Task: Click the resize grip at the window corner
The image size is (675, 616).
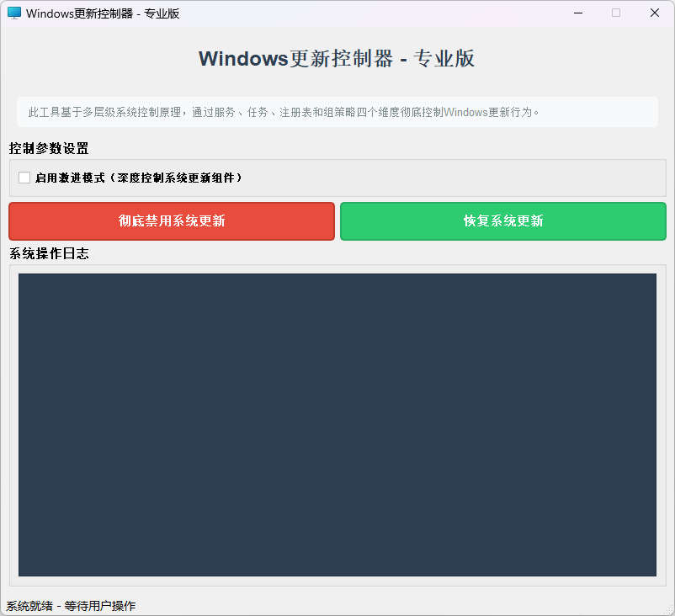Action: [x=669, y=609]
